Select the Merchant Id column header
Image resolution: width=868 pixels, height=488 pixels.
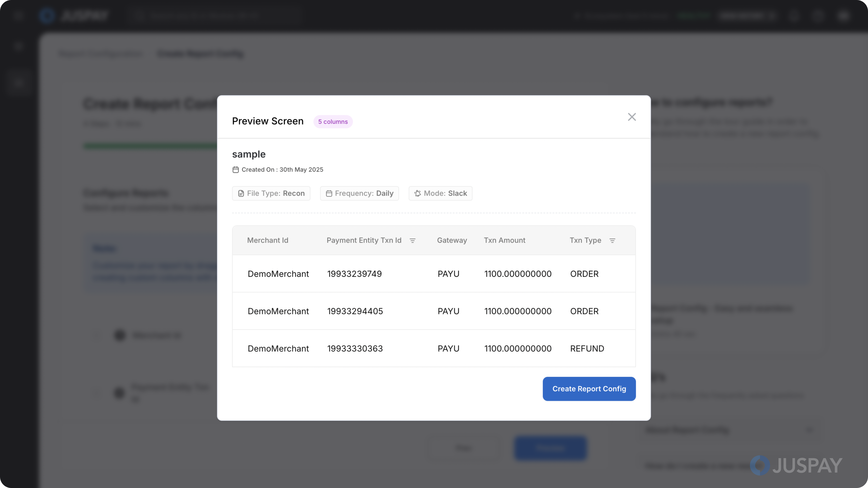click(268, 240)
